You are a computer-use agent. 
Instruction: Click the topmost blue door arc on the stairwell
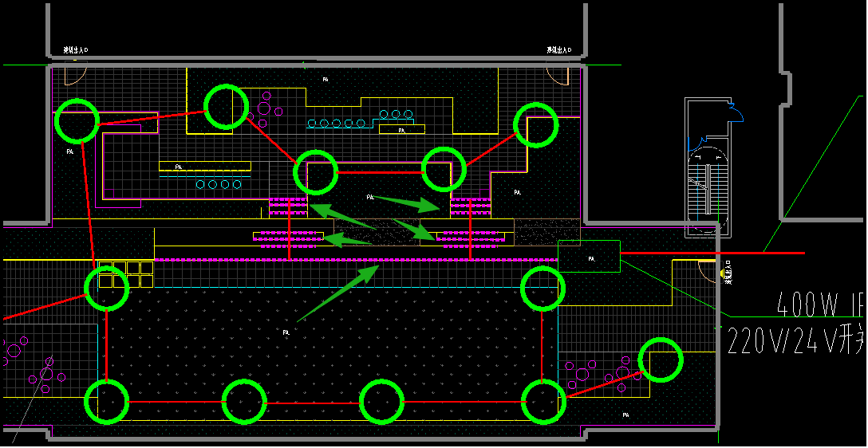tap(736, 112)
